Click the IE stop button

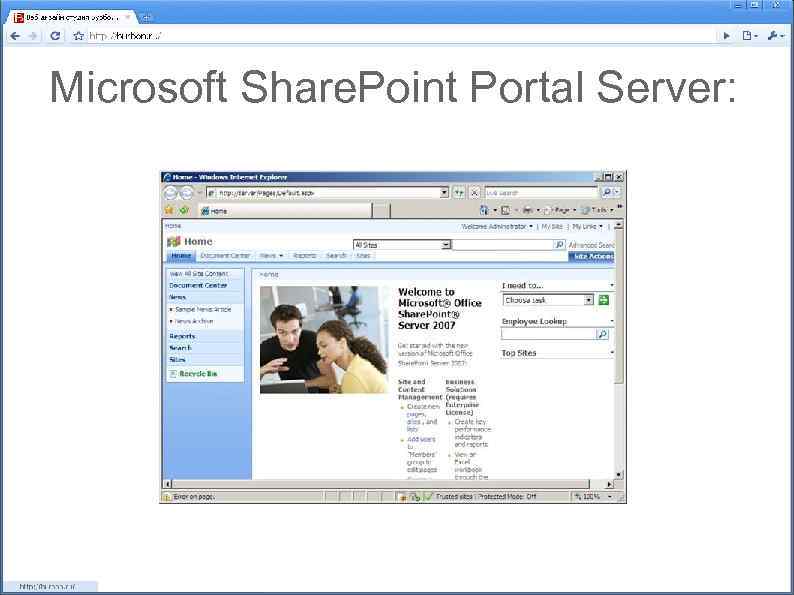pyautogui.click(x=474, y=193)
